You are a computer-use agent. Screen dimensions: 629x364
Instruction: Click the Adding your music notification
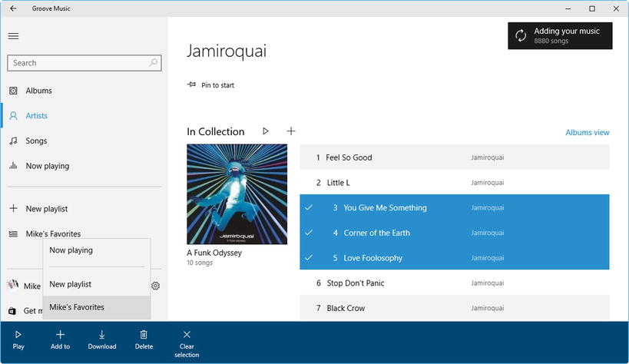[560, 36]
